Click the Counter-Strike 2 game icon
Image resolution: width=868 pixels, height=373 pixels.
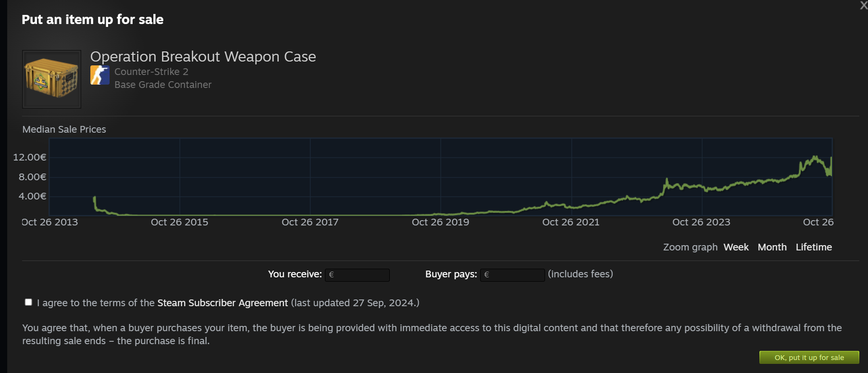pyautogui.click(x=100, y=75)
